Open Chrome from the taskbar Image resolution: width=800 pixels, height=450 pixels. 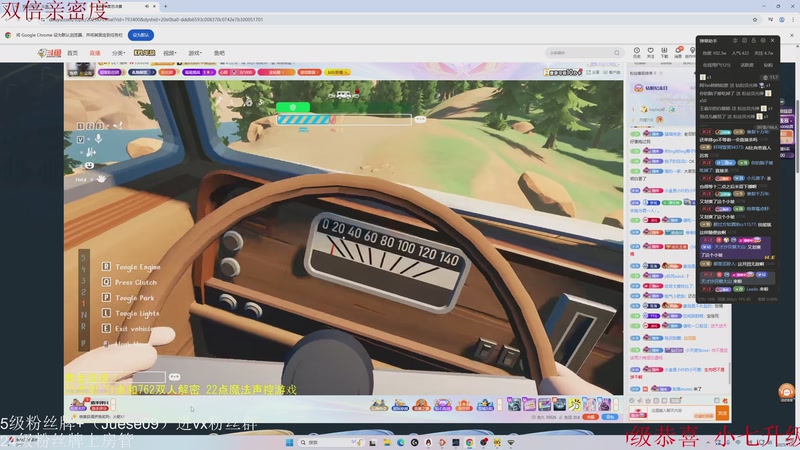tap(469, 442)
